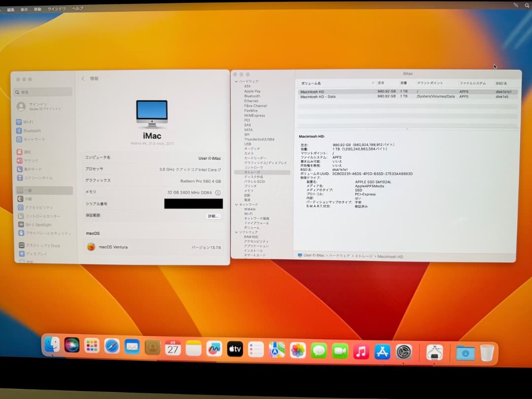Click the ファイルシステム column header
Viewport: 532px width, 399px height.
click(472, 83)
